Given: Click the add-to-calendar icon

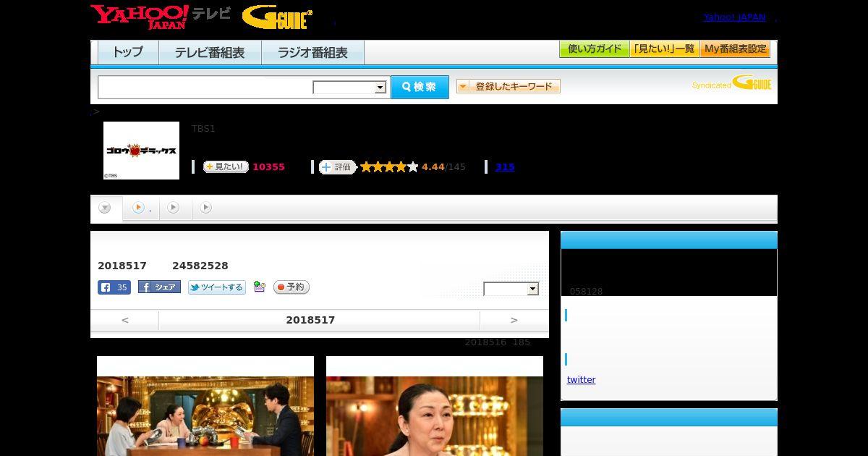Looking at the screenshot, I should tap(260, 287).
